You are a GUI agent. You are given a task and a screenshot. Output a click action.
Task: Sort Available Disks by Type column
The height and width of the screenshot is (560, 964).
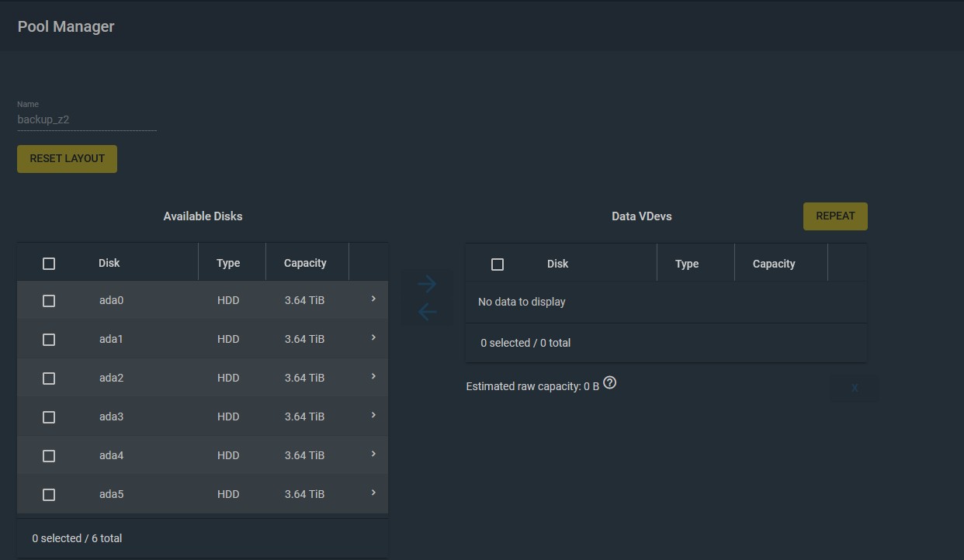pos(228,263)
